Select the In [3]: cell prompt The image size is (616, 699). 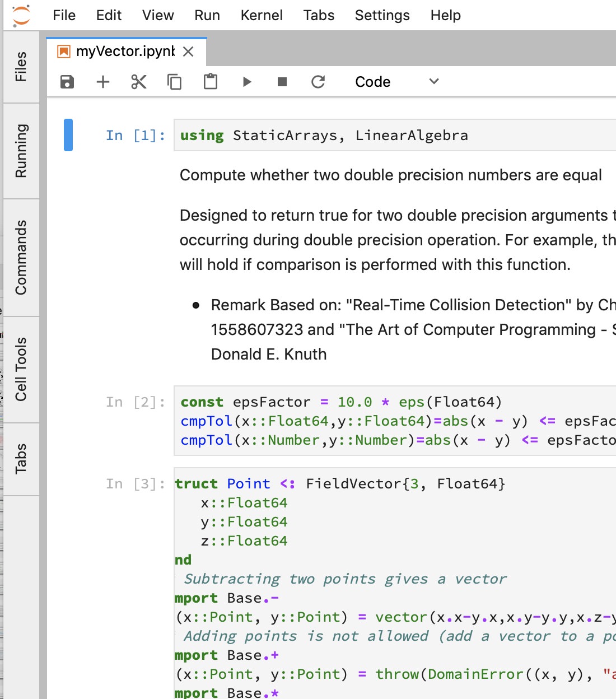pyautogui.click(x=136, y=483)
